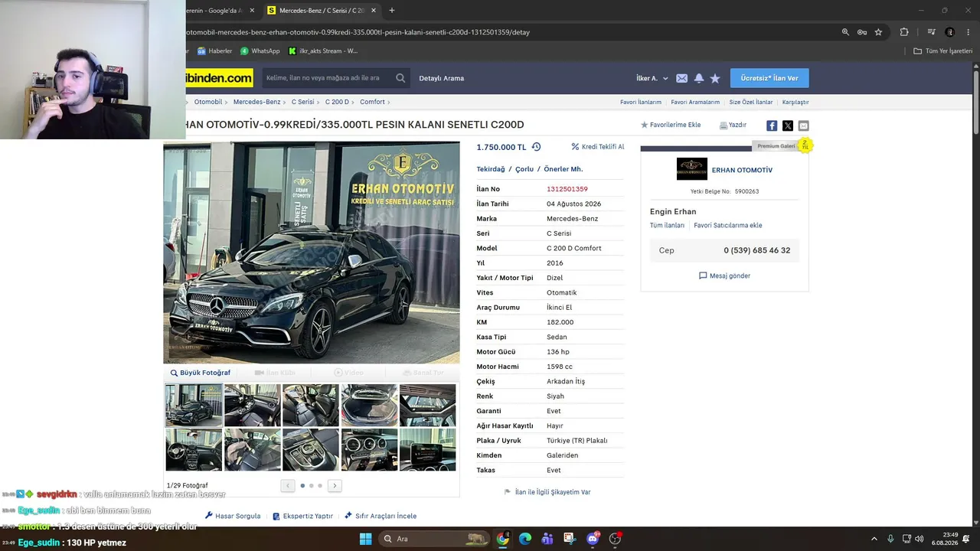Open the volume icon in system tray
980x551 pixels.
pyautogui.click(x=920, y=539)
